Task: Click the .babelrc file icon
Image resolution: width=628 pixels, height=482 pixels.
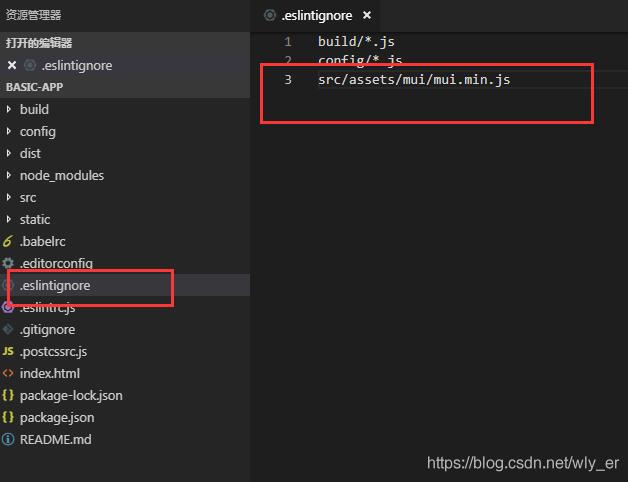Action: click(x=8, y=241)
